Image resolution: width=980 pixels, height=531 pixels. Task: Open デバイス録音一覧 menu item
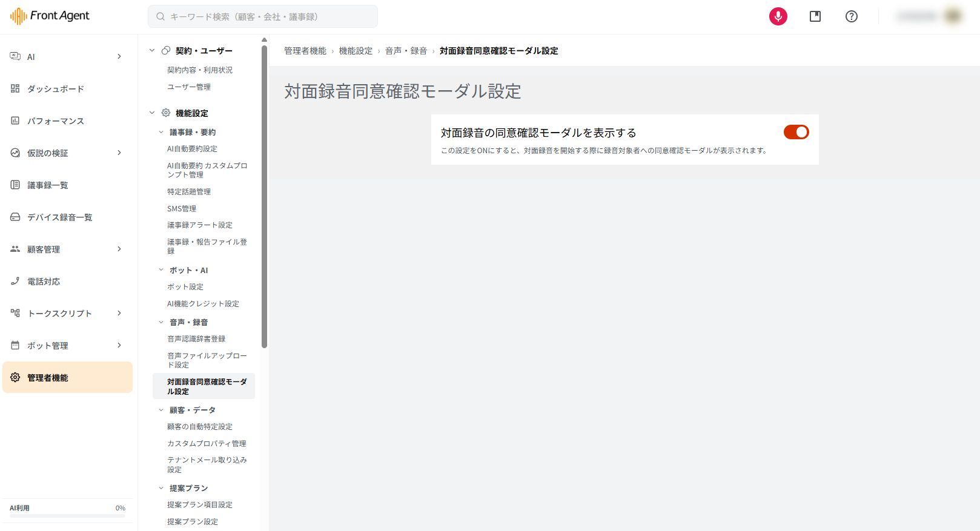tap(67, 217)
